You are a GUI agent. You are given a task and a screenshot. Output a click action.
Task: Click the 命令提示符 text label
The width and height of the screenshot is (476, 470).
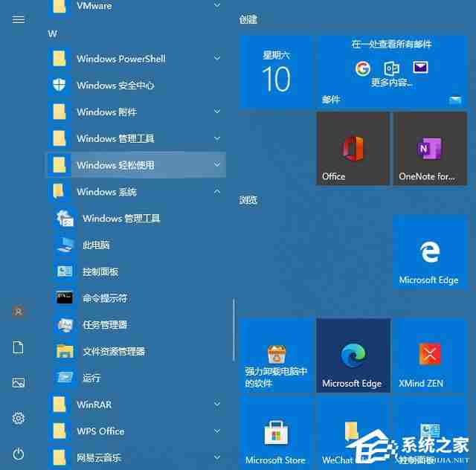pos(105,298)
